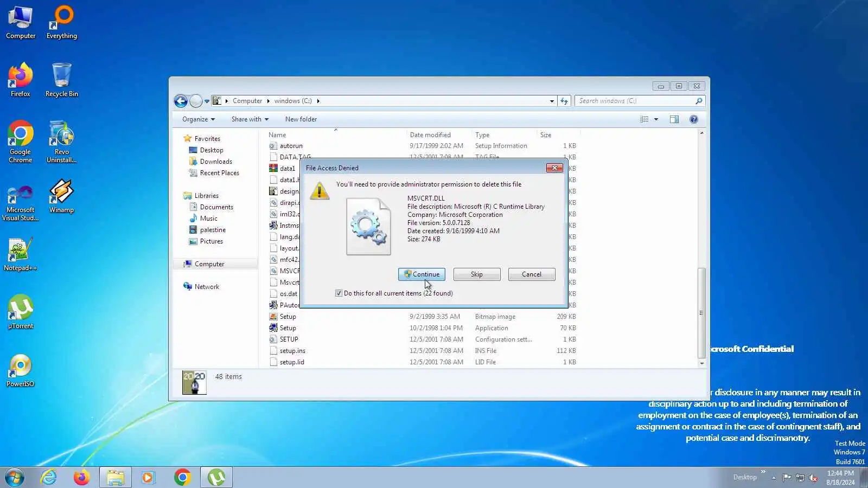This screenshot has width=868, height=488.
Task: Close the File Access Denied dialog
Action: tap(554, 168)
